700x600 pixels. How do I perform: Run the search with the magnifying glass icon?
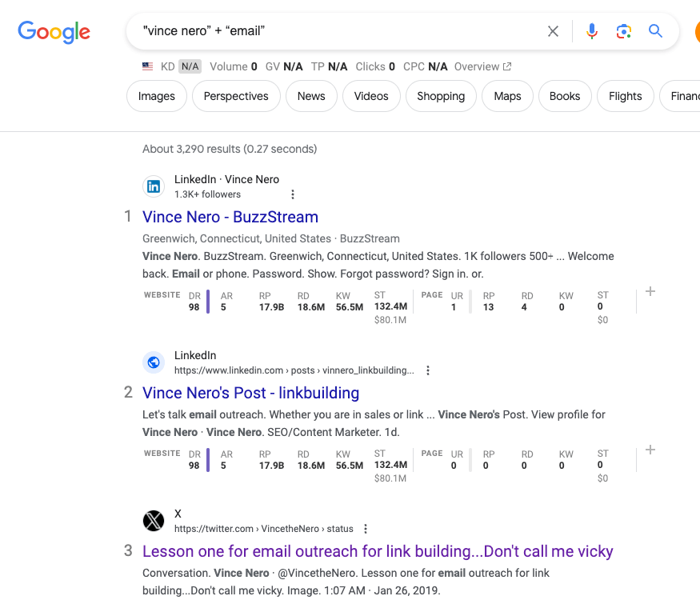[x=655, y=31]
